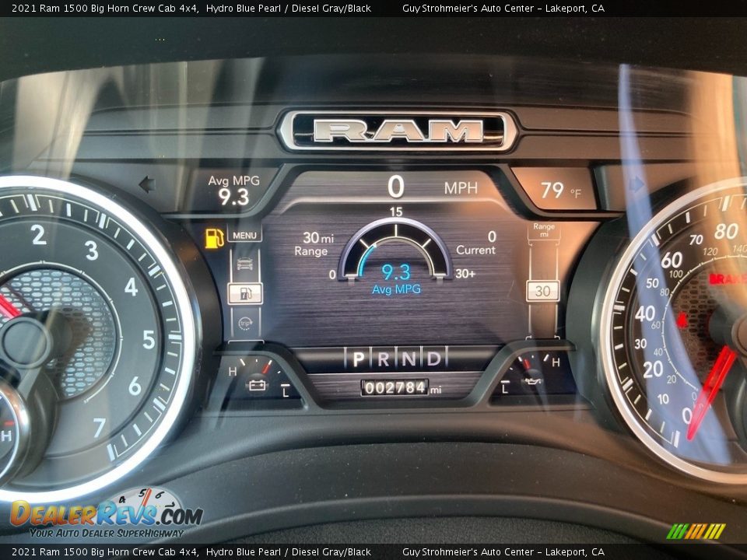The width and height of the screenshot is (747, 560).
Task: Select the vehicle info car icon
Action: 245,264
